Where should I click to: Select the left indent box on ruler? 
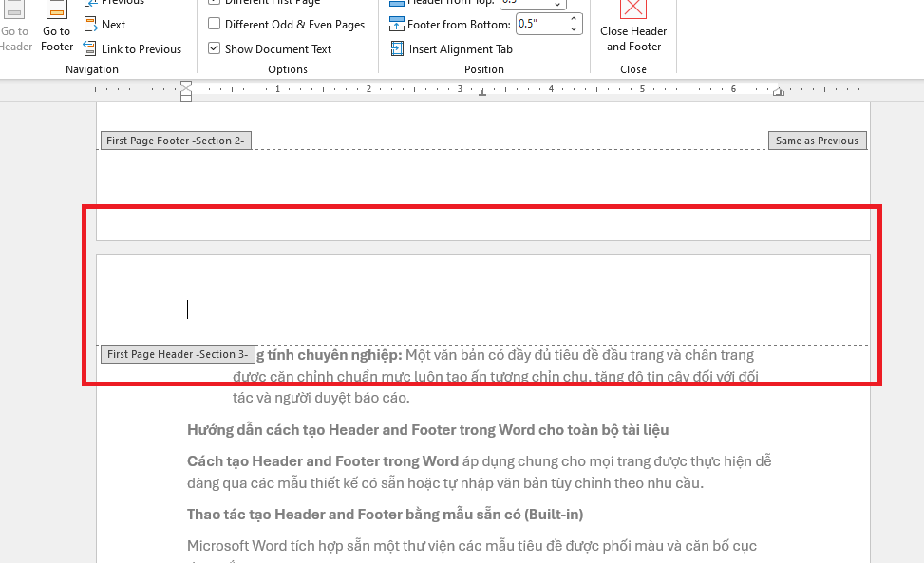point(185,98)
